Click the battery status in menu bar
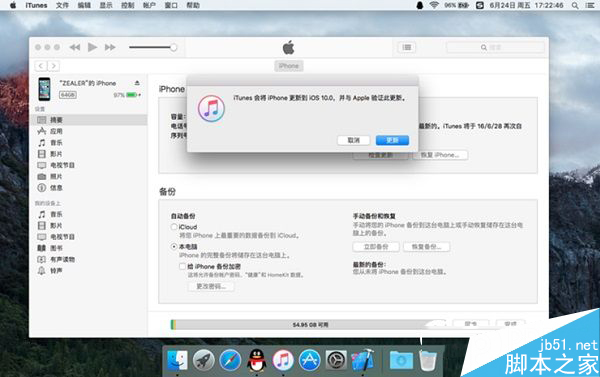The width and height of the screenshot is (600, 377). pos(457,5)
